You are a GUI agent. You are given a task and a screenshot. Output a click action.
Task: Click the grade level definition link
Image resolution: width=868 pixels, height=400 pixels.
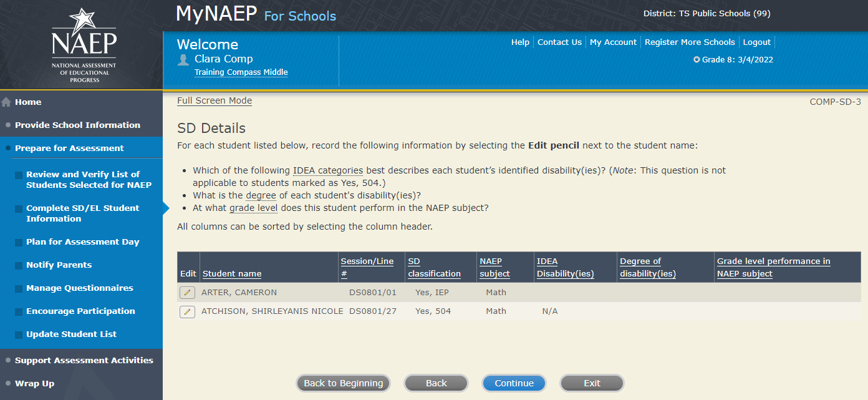click(x=253, y=208)
